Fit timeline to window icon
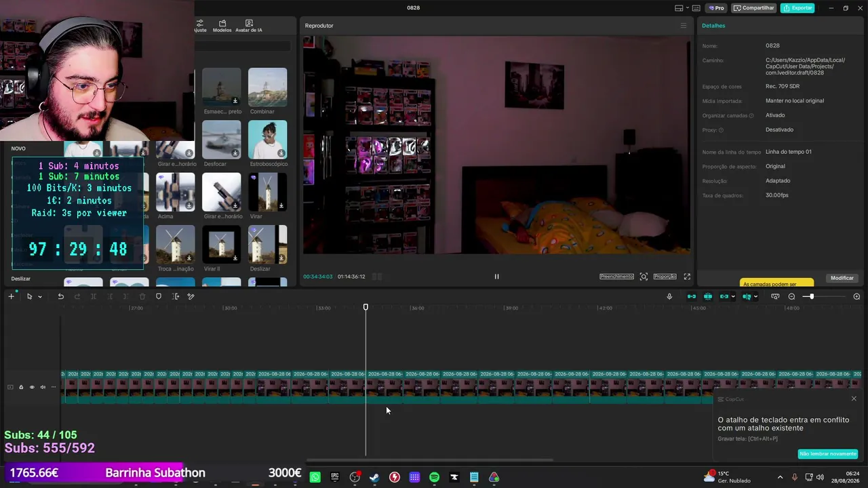868x488 pixels. click(x=775, y=296)
